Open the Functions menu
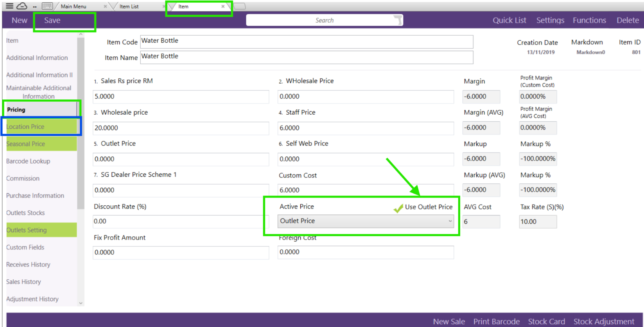The width and height of the screenshot is (644, 327). coord(589,20)
